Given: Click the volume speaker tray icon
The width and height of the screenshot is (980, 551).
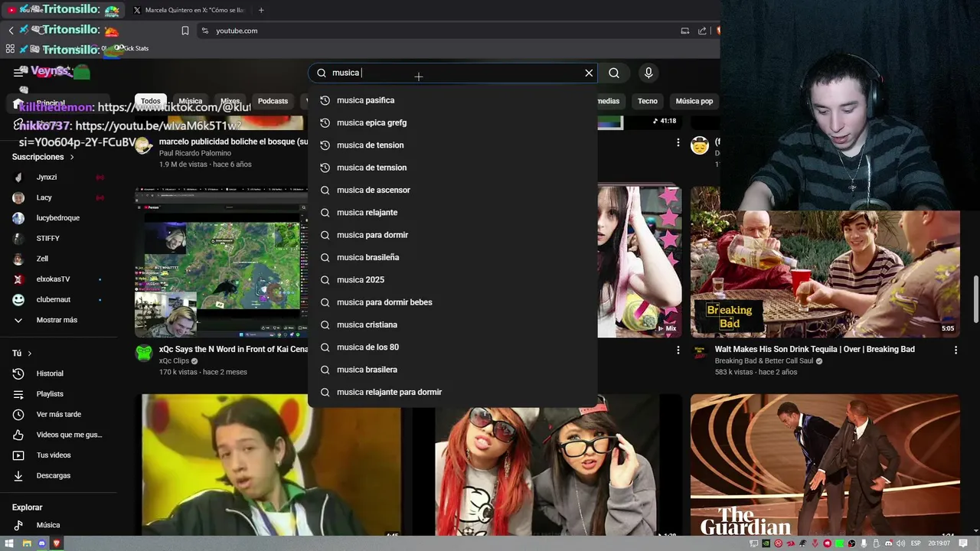Looking at the screenshot, I should [x=901, y=543].
